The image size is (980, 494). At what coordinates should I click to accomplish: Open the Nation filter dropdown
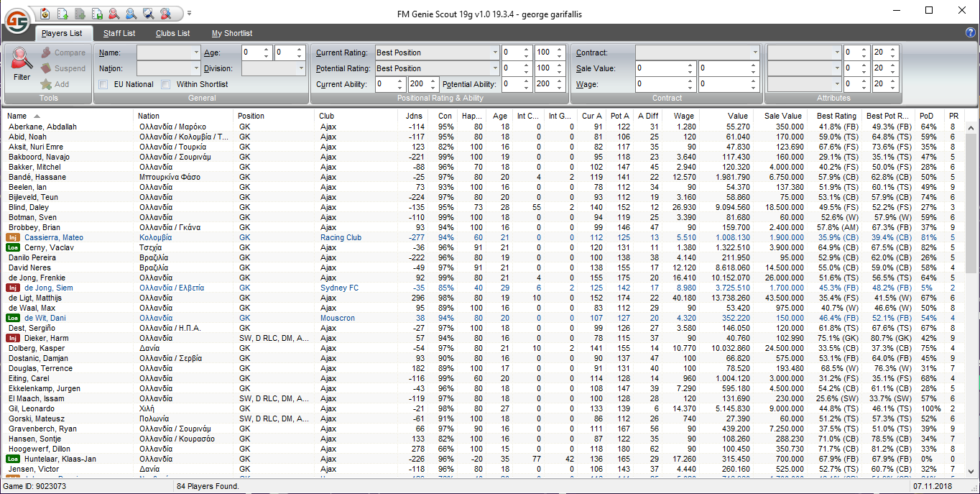pyautogui.click(x=196, y=68)
